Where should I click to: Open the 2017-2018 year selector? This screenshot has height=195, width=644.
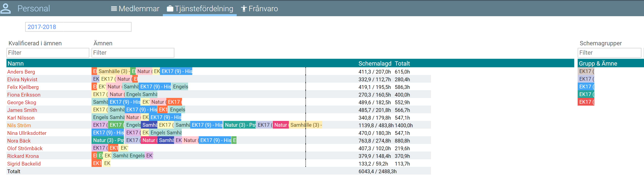coord(78,27)
